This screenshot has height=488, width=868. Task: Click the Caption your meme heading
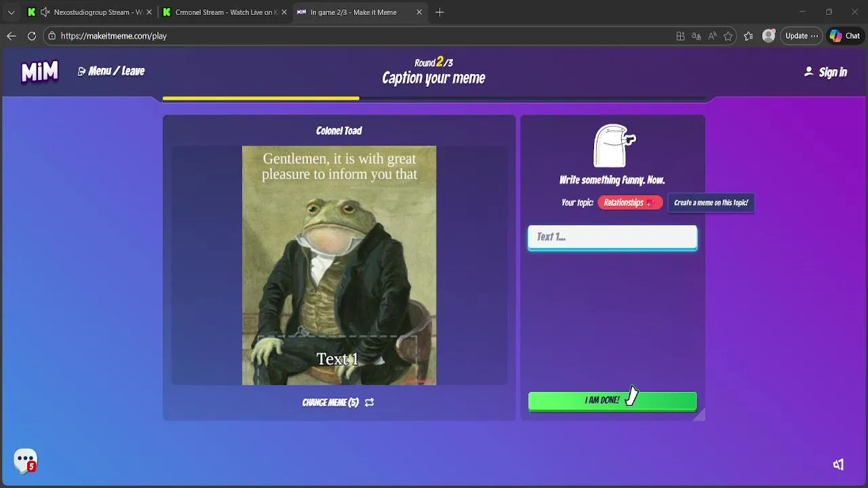[434, 78]
